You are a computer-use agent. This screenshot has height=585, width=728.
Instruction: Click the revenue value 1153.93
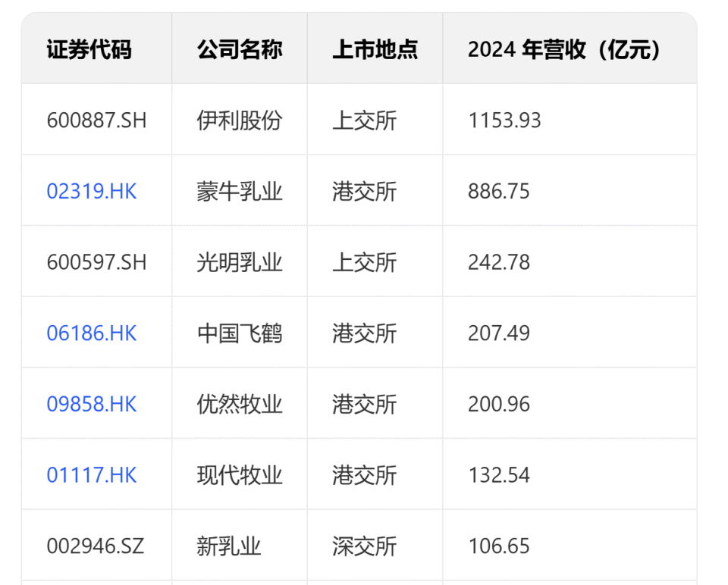(x=505, y=120)
